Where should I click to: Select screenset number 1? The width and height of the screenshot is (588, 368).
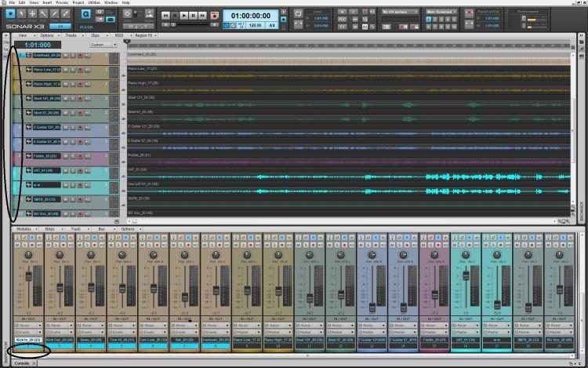click(x=429, y=19)
